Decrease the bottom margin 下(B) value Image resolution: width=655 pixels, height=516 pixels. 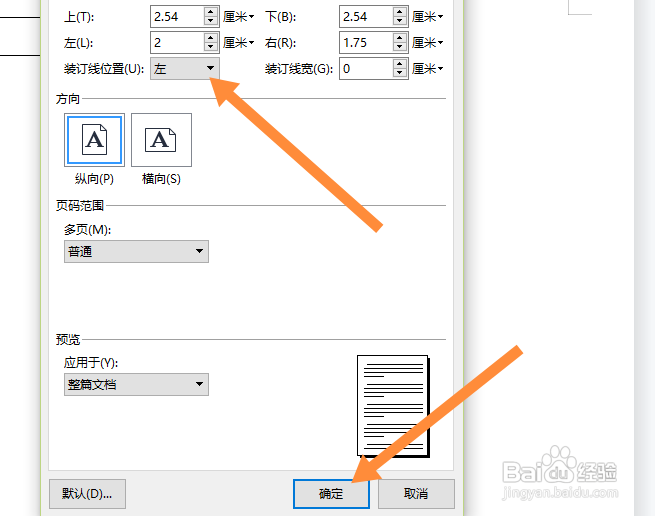pyautogui.click(x=400, y=21)
